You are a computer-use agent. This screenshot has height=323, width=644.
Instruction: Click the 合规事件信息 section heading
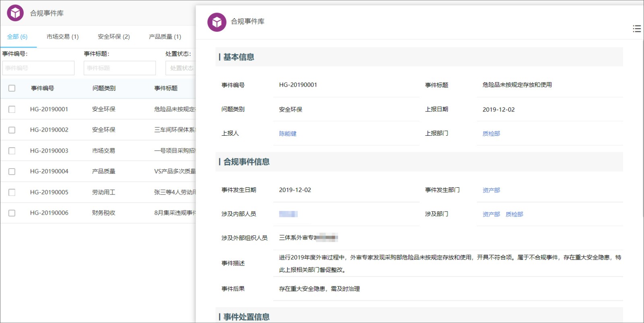[246, 162]
